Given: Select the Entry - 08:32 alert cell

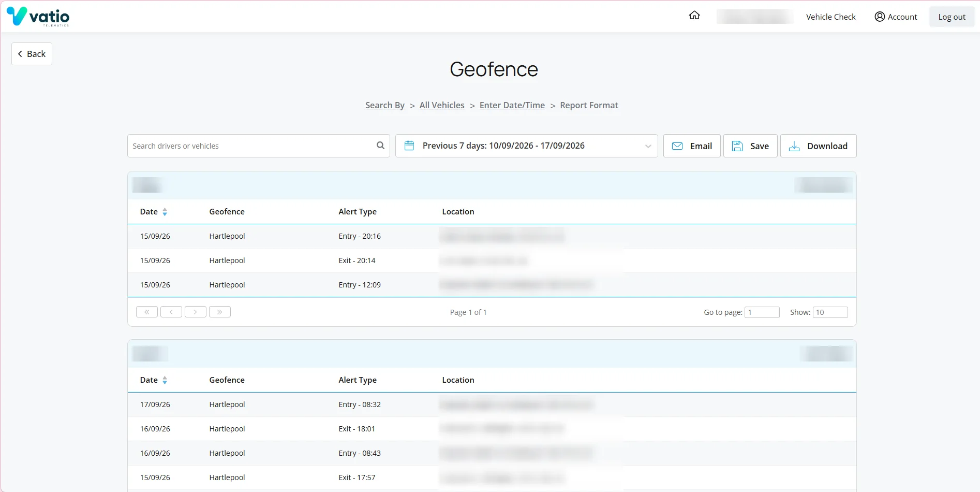Looking at the screenshot, I should tap(360, 404).
